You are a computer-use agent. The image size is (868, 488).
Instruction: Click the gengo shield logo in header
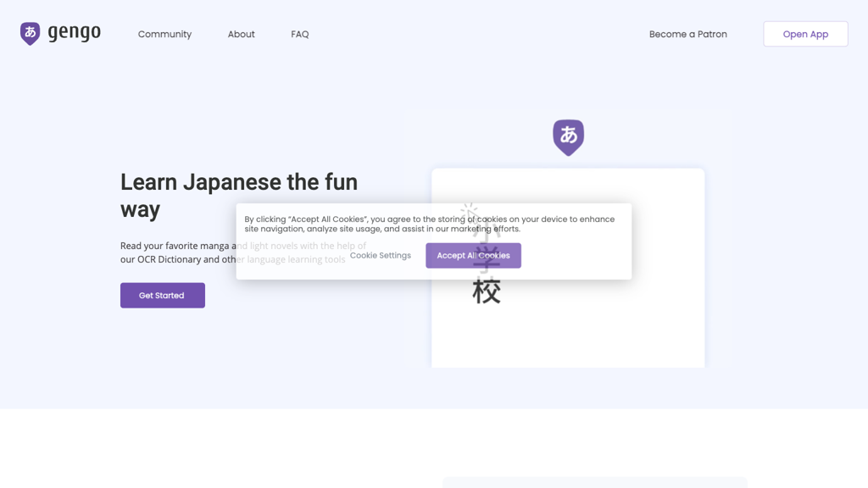30,34
